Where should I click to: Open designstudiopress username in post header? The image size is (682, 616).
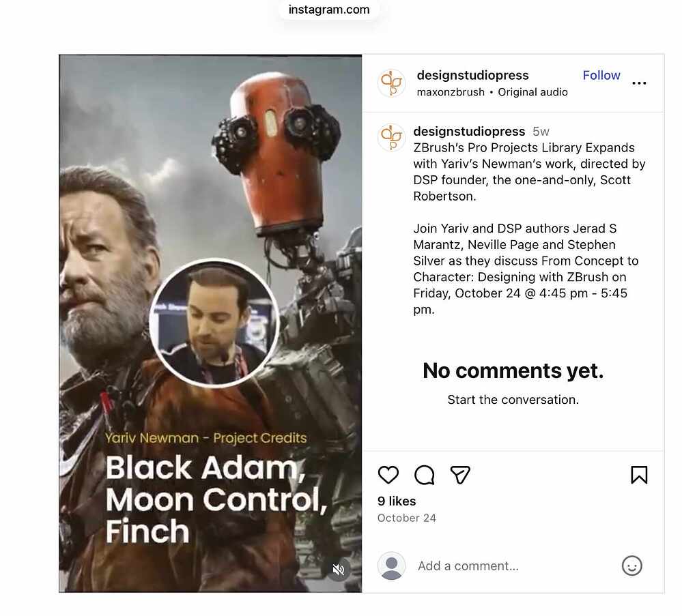click(x=473, y=75)
